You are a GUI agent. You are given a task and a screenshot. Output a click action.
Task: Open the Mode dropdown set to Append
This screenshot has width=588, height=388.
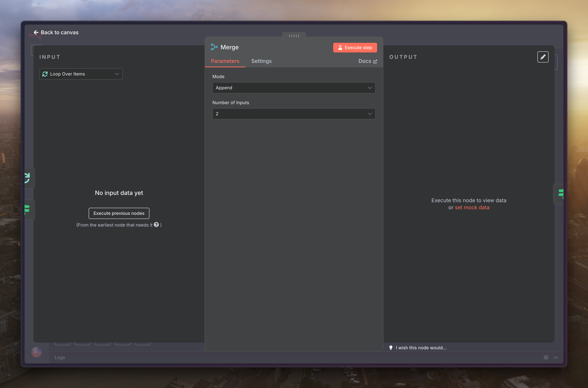(294, 88)
